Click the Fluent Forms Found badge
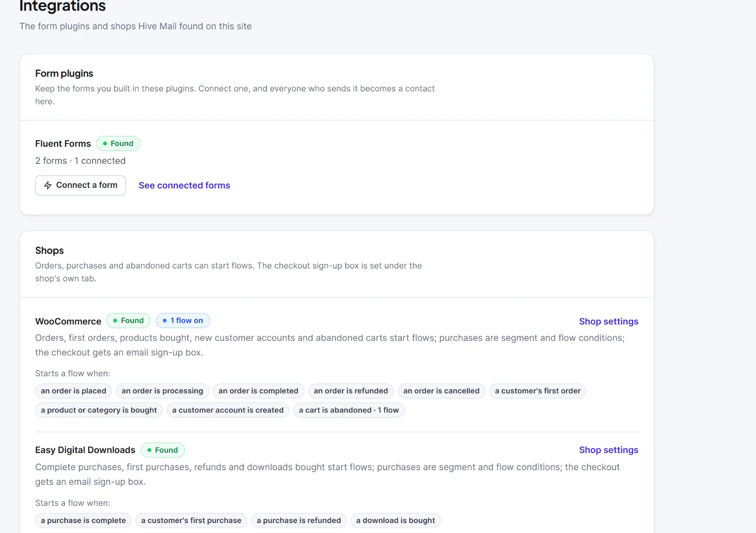Screen dimensions: 756x533 click(118, 144)
